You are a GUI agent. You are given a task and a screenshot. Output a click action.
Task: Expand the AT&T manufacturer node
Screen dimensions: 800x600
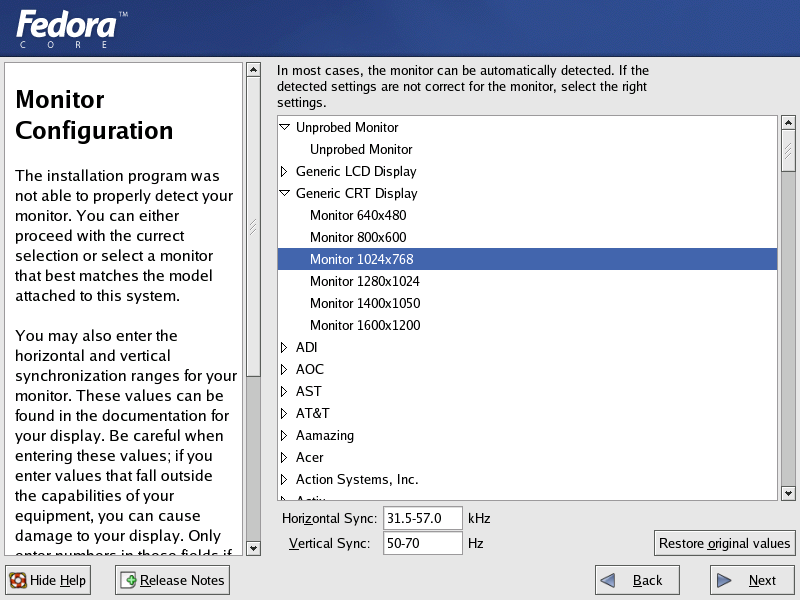[x=284, y=413]
